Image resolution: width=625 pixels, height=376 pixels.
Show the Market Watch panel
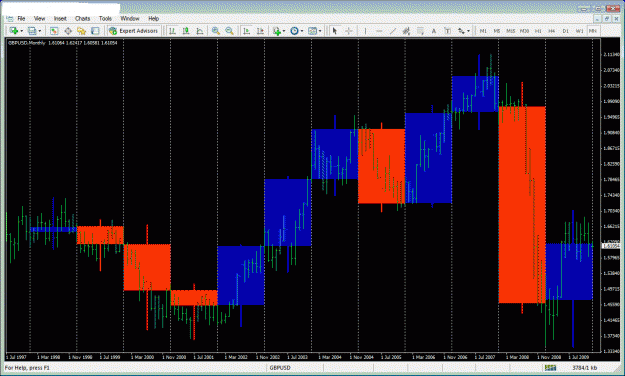[x=54, y=31]
